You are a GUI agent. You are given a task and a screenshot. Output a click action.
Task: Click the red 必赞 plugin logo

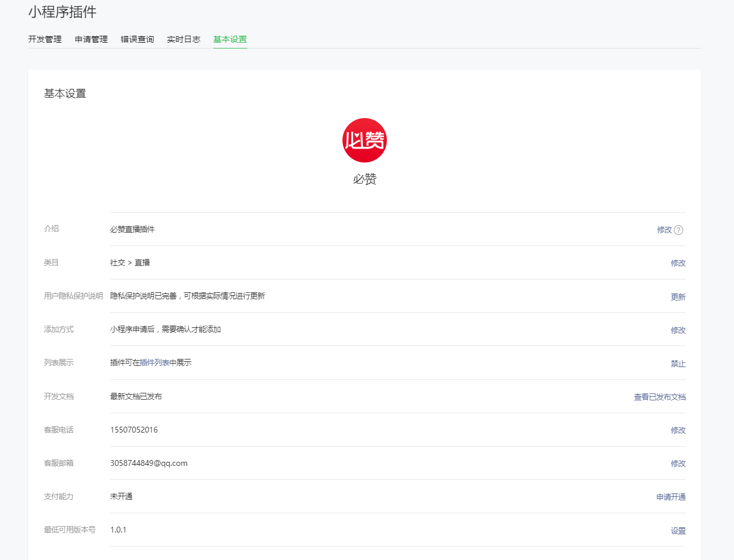tap(365, 140)
